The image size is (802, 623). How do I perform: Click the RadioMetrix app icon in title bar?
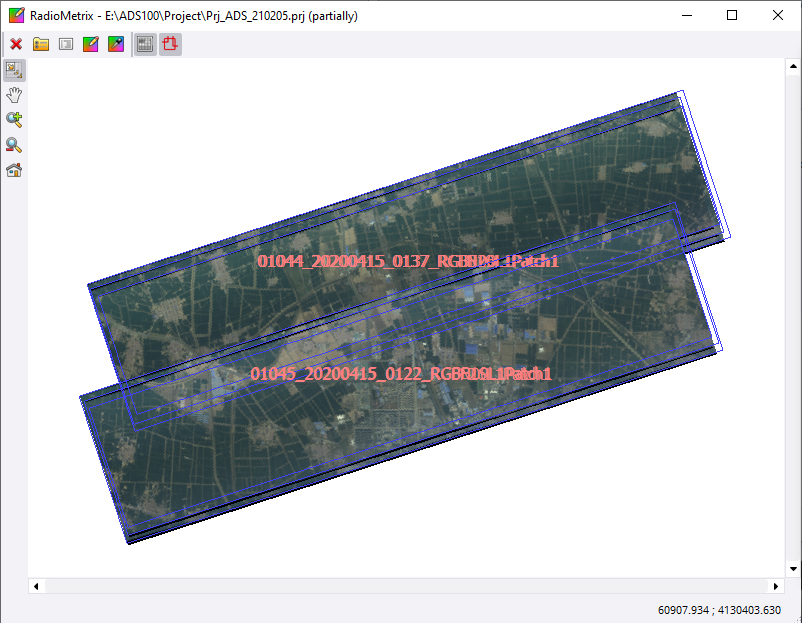16,16
